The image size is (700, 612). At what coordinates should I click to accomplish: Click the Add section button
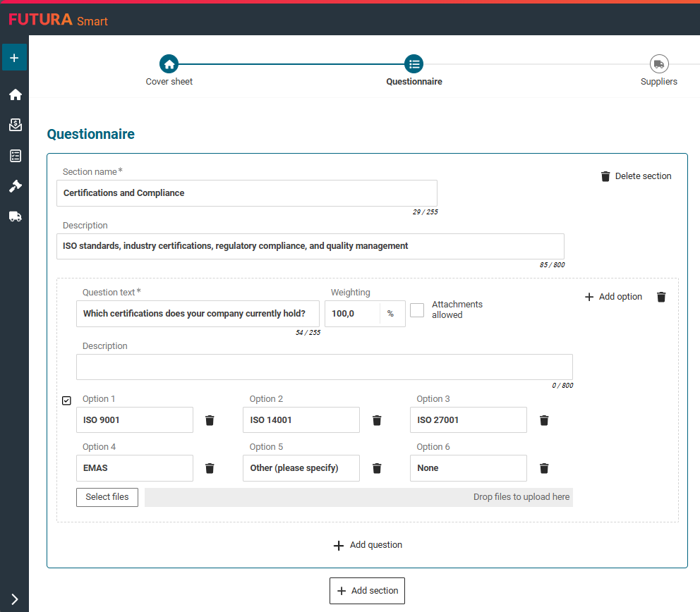tap(367, 591)
